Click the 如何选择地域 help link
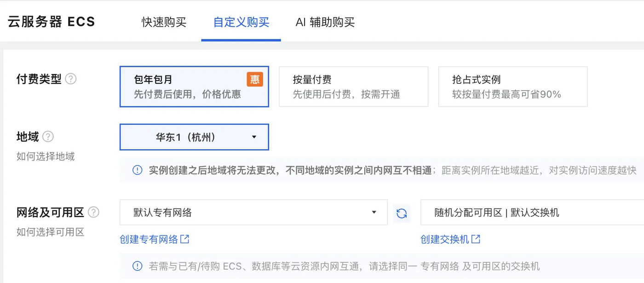The width and height of the screenshot is (644, 283). click(x=46, y=156)
